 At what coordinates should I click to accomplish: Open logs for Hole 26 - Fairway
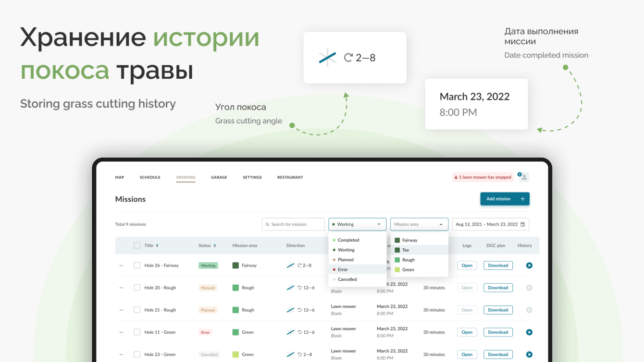click(467, 265)
